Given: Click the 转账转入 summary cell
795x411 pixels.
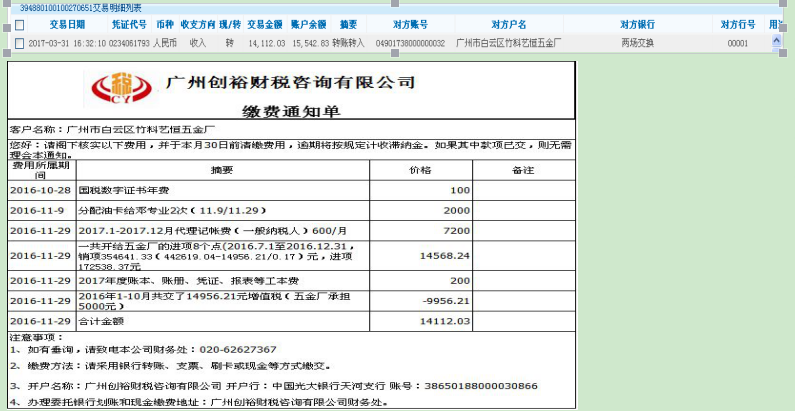Looking at the screenshot, I should 348,44.
